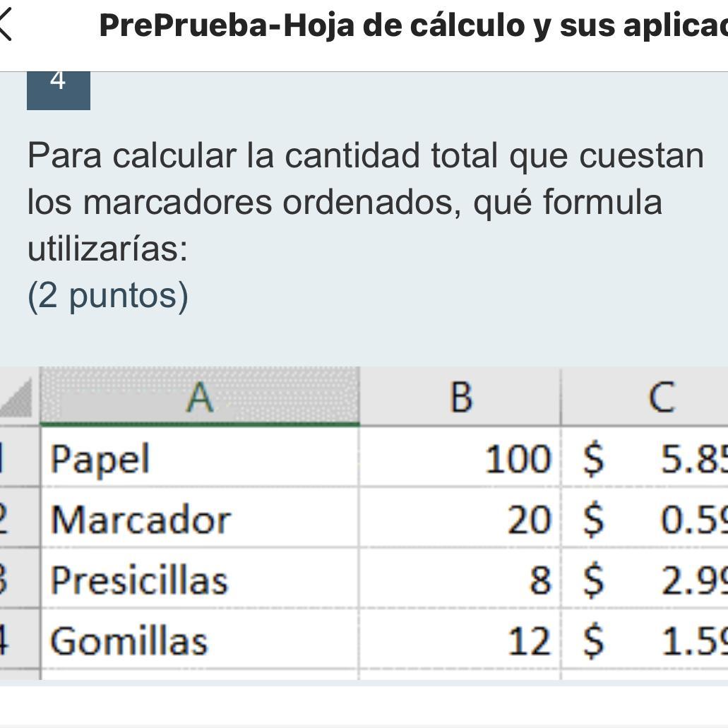Tap the back arrow icon
Screen dimensions: 728x728
pos(6,25)
